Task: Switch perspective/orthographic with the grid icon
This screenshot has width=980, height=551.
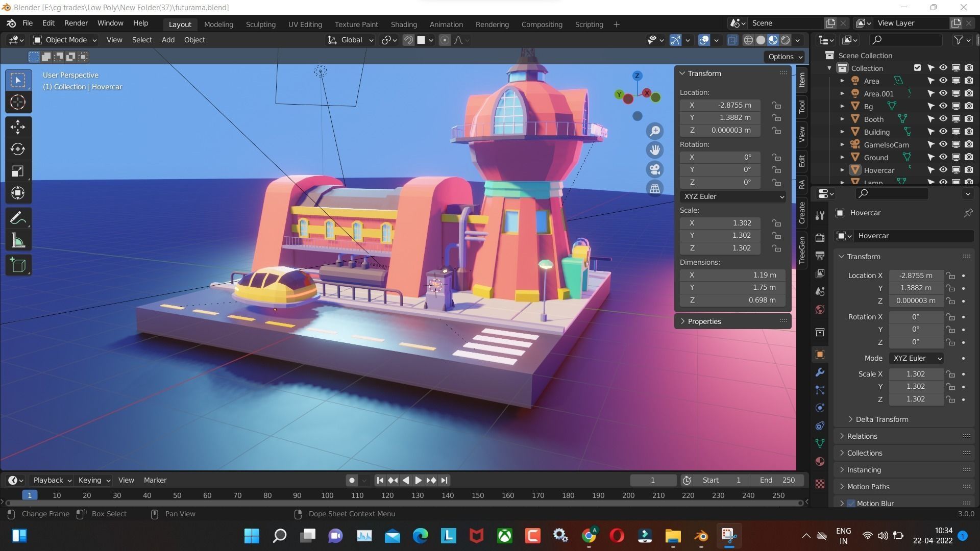Action: click(654, 188)
